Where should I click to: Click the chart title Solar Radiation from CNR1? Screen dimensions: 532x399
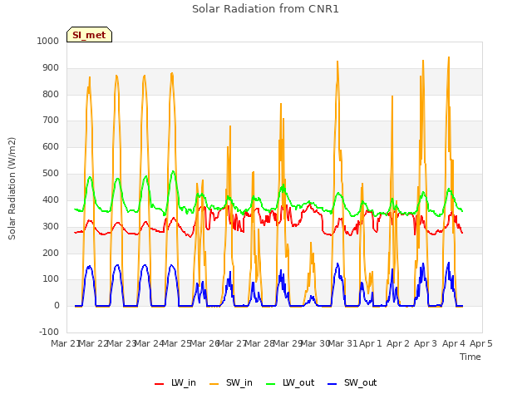coord(265,9)
